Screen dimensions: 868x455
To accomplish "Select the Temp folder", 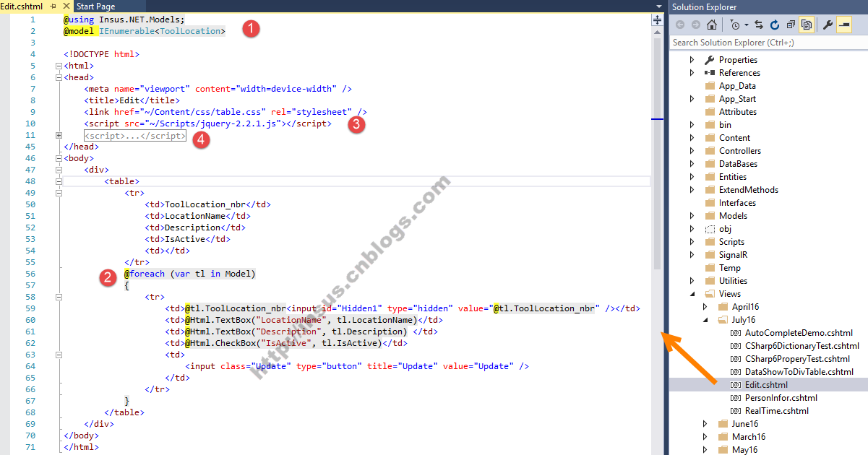I will pyautogui.click(x=730, y=268).
